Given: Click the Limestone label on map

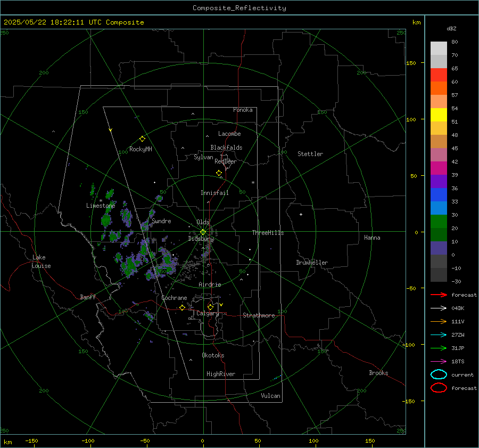Looking at the screenshot, I should (101, 206).
